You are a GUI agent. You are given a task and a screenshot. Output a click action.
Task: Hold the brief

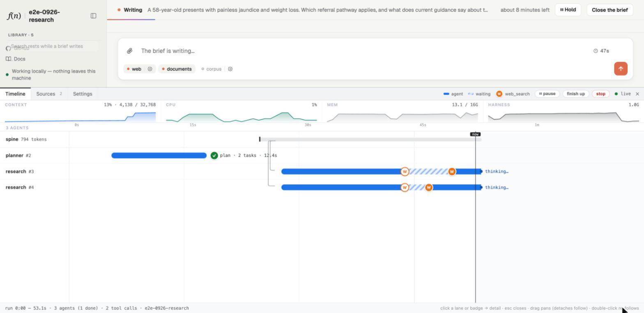tap(568, 10)
